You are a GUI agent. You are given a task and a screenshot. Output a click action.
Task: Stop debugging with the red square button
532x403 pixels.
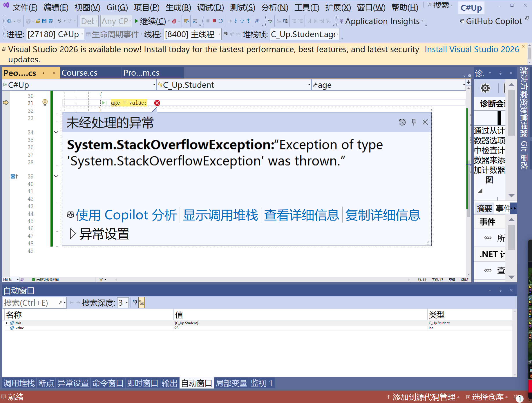[214, 21]
